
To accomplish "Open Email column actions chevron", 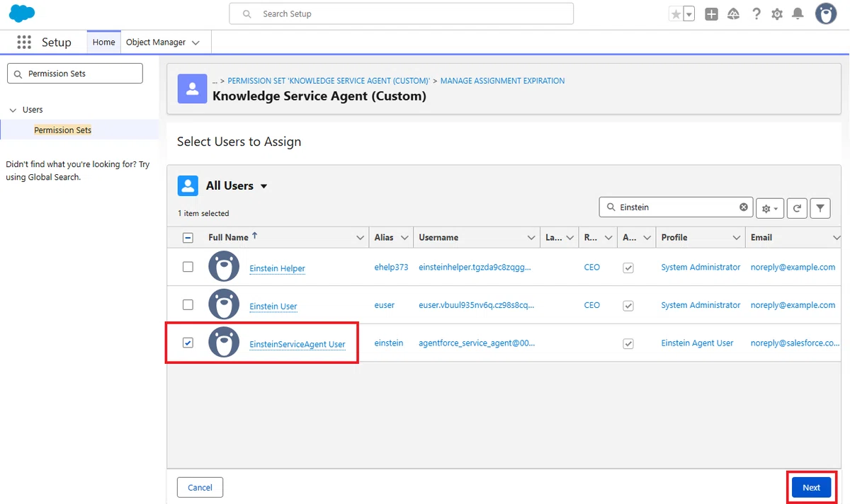I will pyautogui.click(x=837, y=238).
